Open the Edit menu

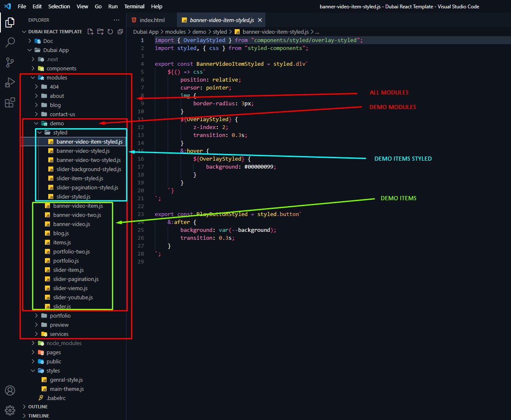(37, 6)
